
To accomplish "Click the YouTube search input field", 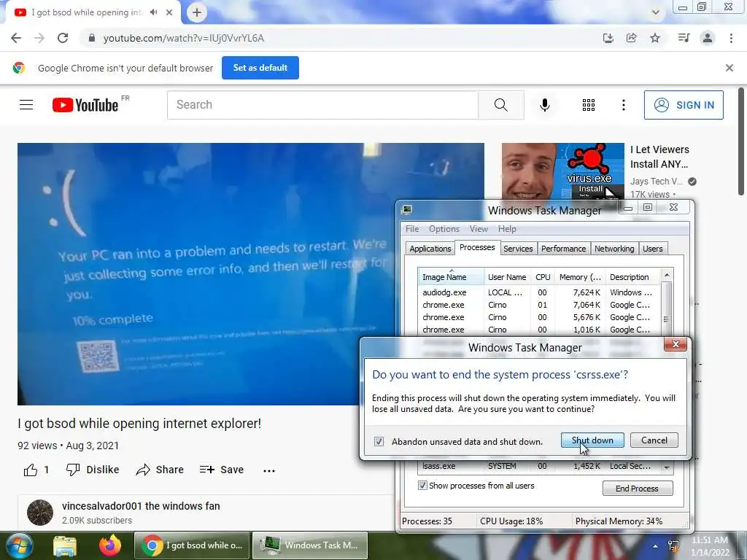I will 322,105.
